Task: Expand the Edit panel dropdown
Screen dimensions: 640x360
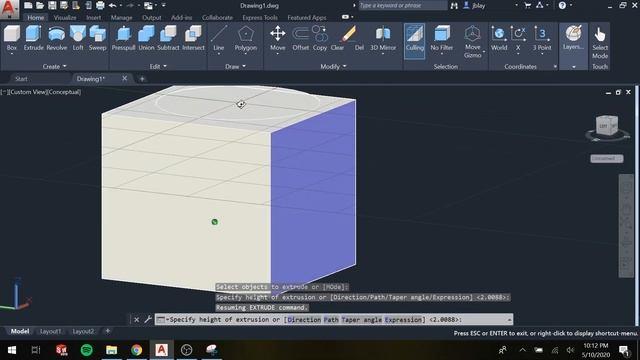Action: click(158, 67)
